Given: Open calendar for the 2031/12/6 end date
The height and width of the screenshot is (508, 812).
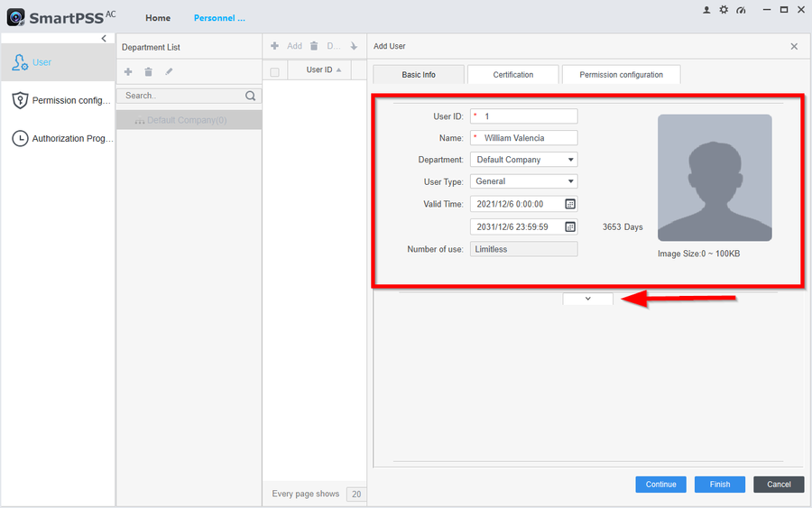Looking at the screenshot, I should click(569, 226).
